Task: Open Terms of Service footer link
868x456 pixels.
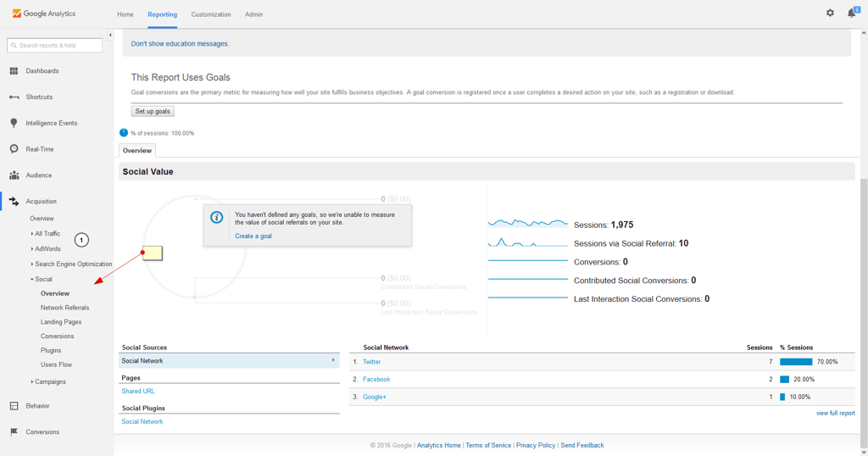Action: 488,445
